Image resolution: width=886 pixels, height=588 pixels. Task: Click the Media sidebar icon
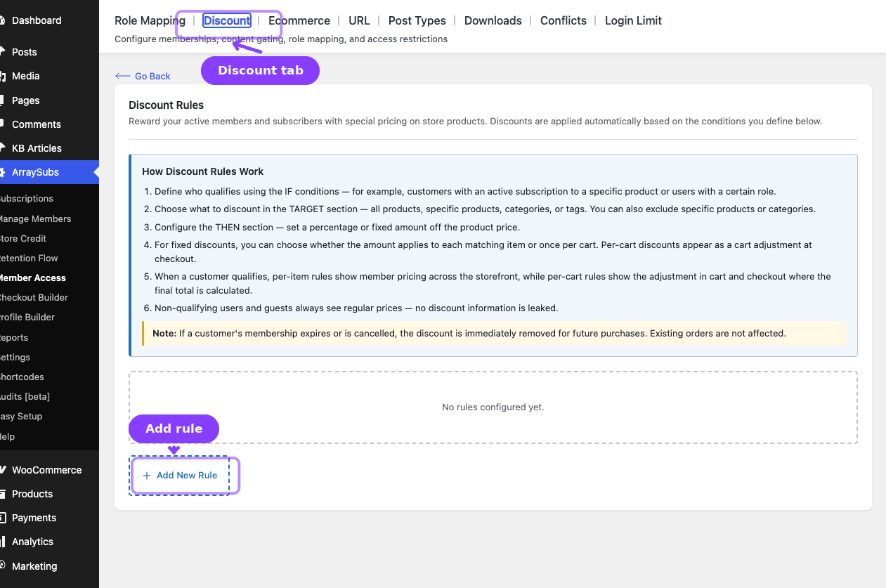tap(3, 76)
